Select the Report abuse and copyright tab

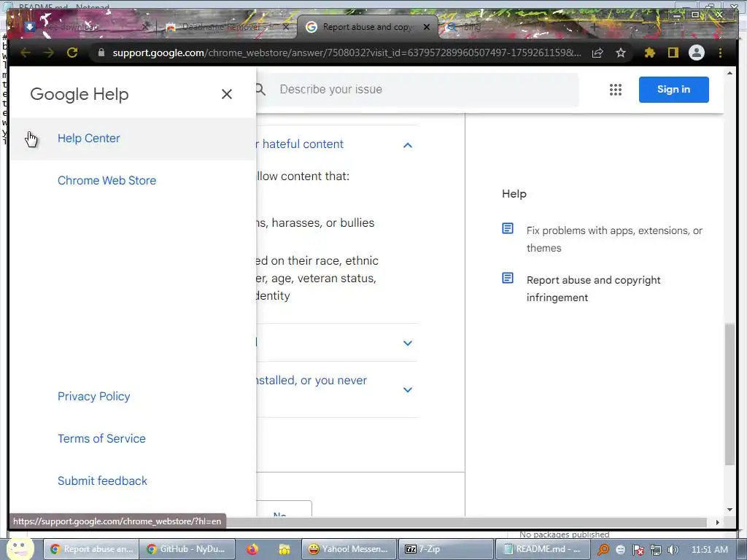(367, 27)
